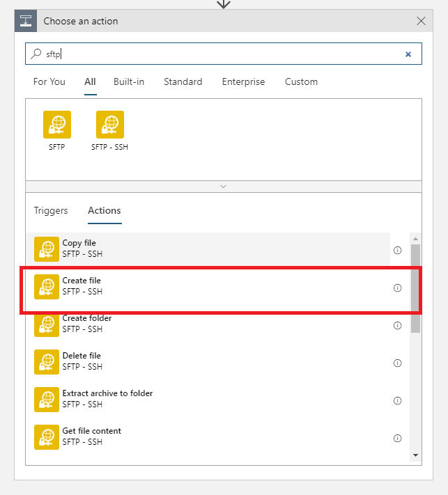Click the Choose an action header icon
This screenshot has height=495, width=448.
(x=26, y=21)
